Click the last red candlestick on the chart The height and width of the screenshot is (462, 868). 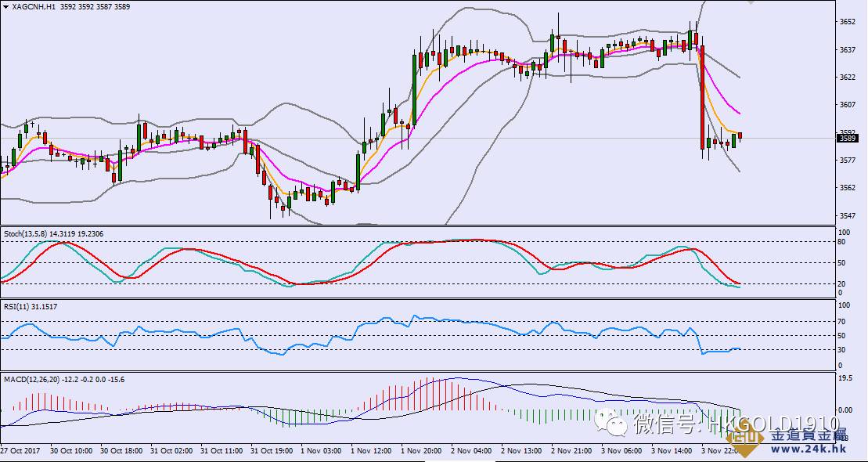(740, 136)
